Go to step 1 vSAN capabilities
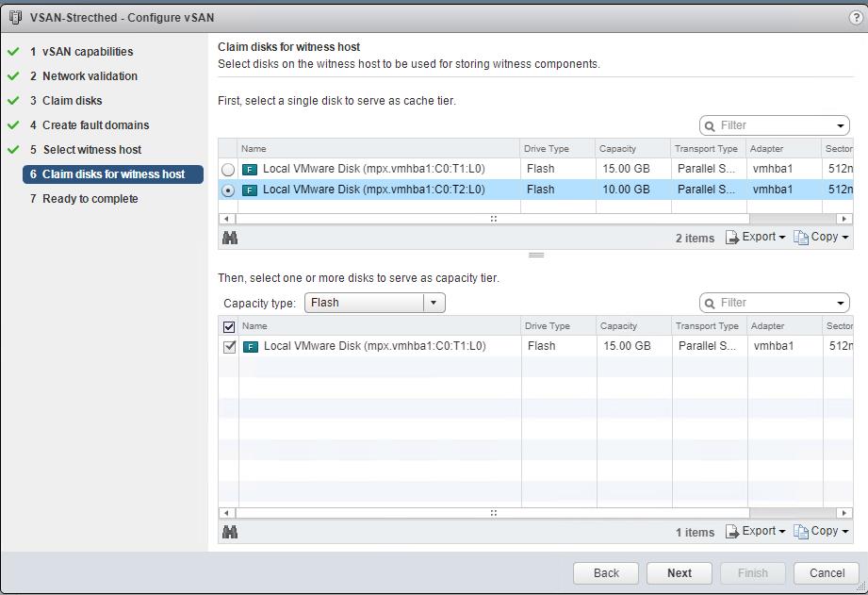Viewport: 868px width, 595px height. [x=81, y=52]
